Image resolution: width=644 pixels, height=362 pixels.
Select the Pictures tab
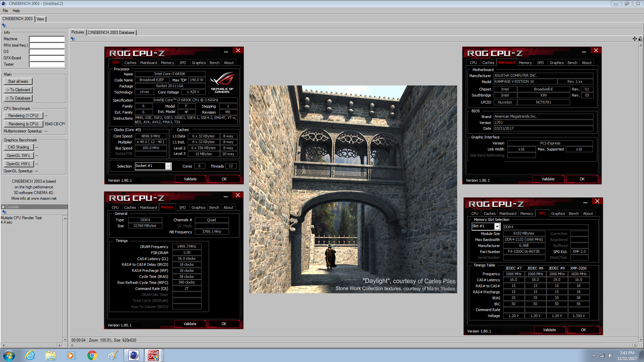tap(77, 32)
